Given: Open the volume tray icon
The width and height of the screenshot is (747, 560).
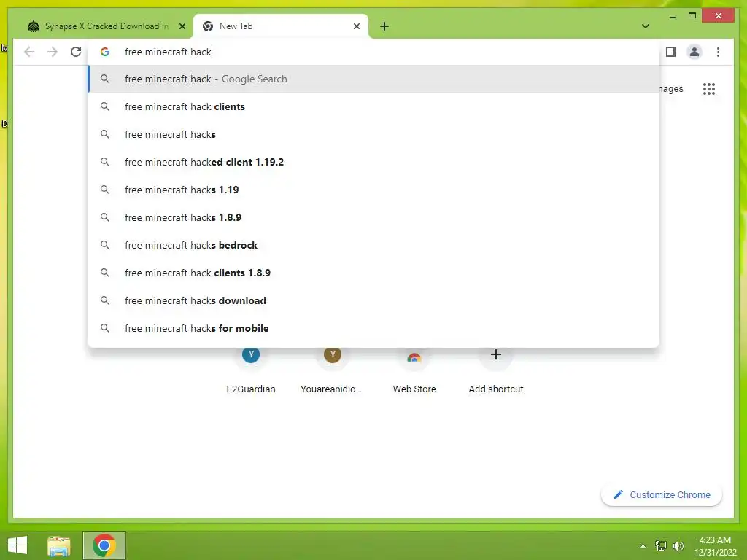Looking at the screenshot, I should click(x=678, y=546).
